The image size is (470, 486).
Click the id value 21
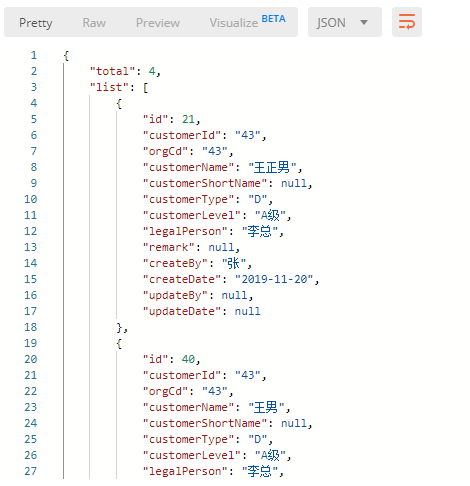188,119
